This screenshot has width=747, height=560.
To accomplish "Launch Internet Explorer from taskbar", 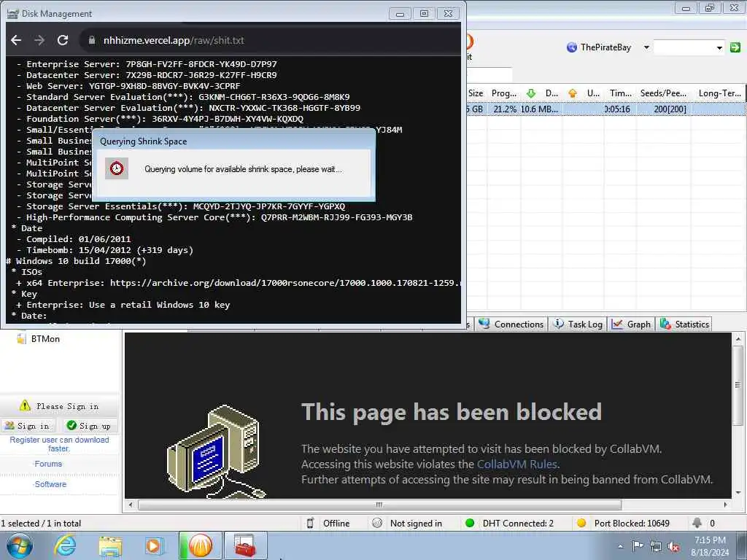I will [x=65, y=545].
